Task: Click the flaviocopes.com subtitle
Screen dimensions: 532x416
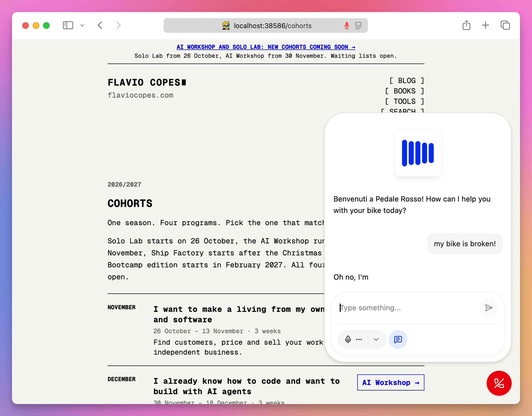Action: tap(140, 95)
